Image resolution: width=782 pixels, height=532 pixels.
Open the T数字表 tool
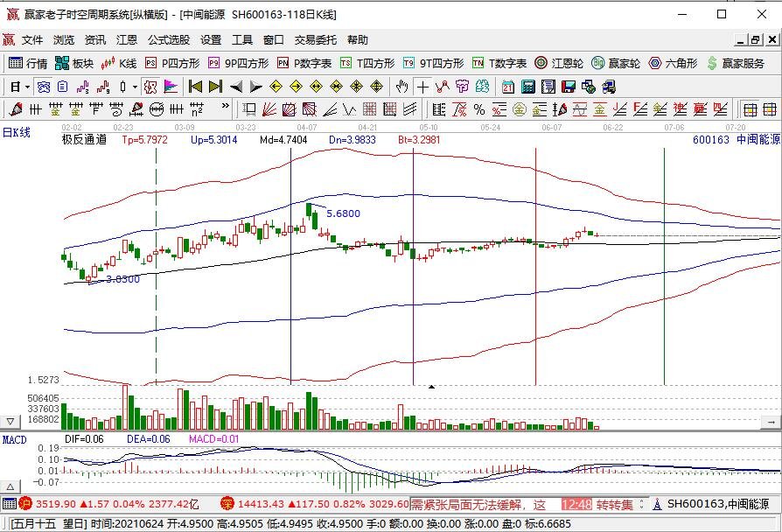click(x=499, y=63)
